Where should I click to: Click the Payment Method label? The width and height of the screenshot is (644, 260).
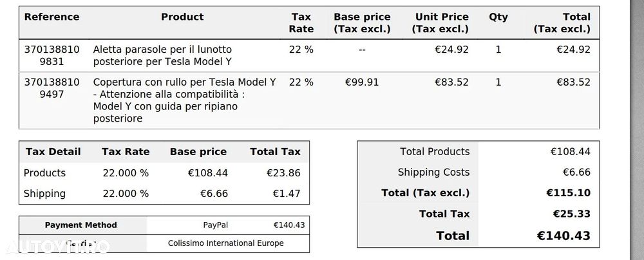(81, 225)
